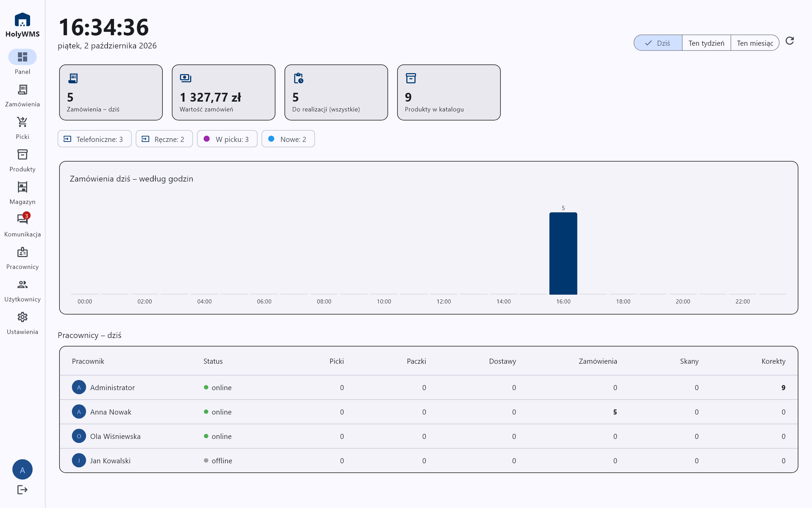Viewport: 812px width, 508px height.
Task: Select the Ola Wiśniewska name
Action: pos(115,436)
